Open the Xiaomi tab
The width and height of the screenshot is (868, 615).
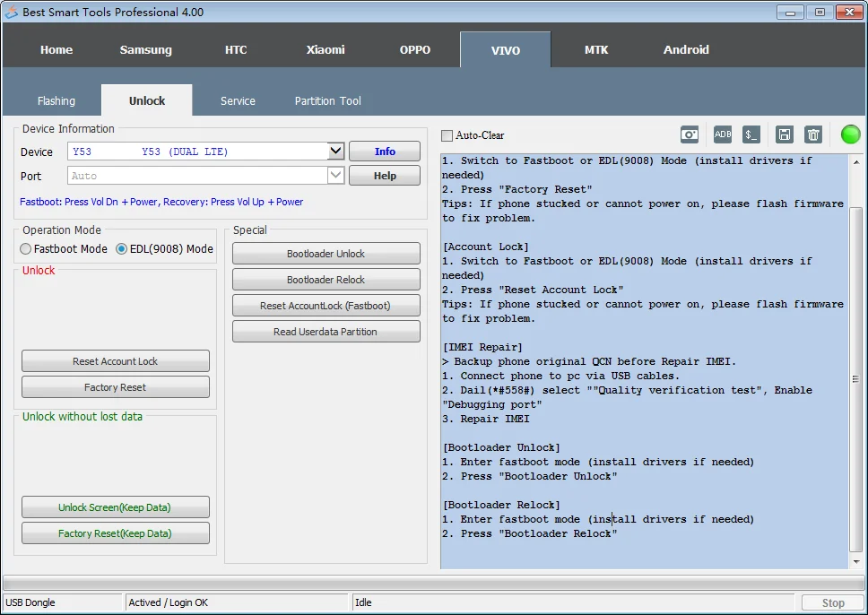[325, 50]
